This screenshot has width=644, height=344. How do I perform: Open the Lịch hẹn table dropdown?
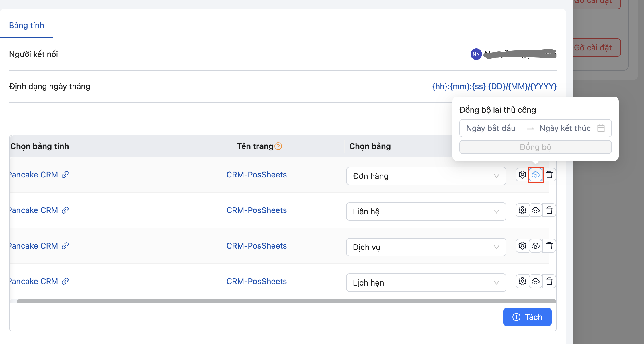(x=426, y=283)
